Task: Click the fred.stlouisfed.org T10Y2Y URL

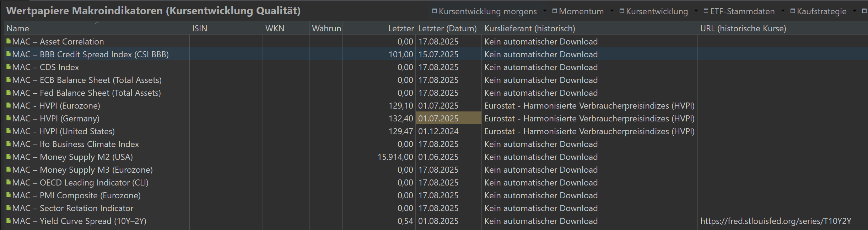Action: tap(775, 221)
